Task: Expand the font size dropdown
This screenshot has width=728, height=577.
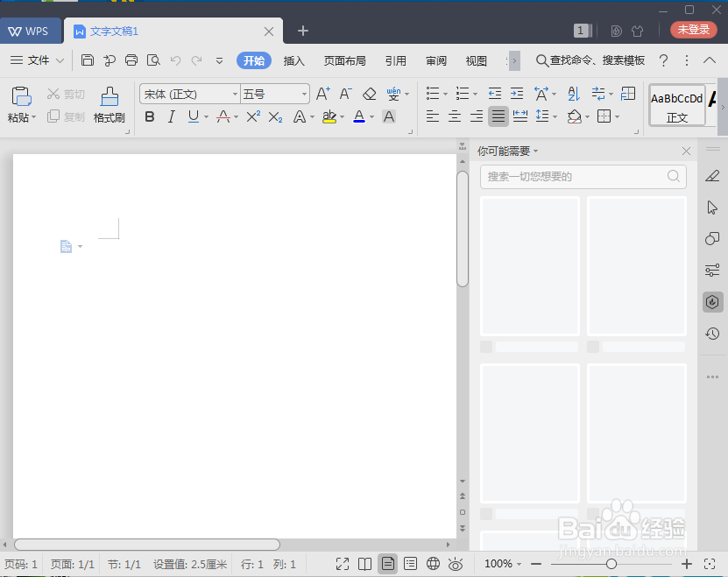Action: click(x=302, y=93)
